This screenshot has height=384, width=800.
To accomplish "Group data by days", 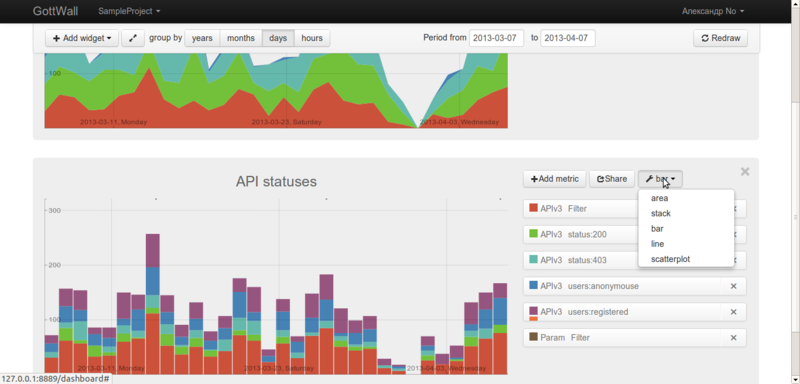I will 278,38.
